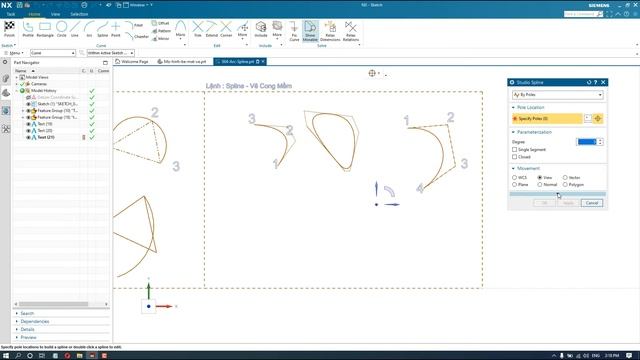Open the Task ribbon tab

[x=11, y=14]
